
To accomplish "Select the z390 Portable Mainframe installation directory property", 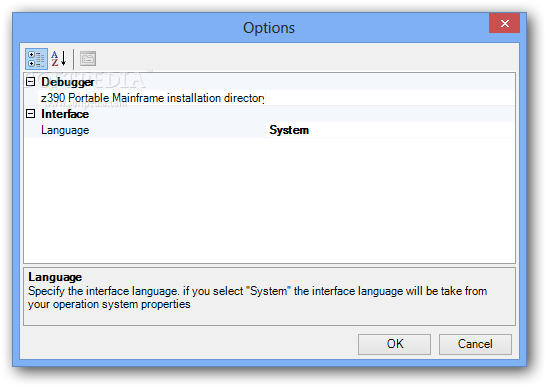I will (152, 98).
